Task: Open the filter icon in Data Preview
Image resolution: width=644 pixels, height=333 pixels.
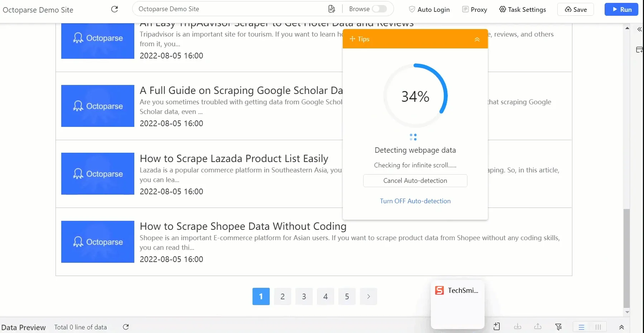Action: pyautogui.click(x=558, y=327)
